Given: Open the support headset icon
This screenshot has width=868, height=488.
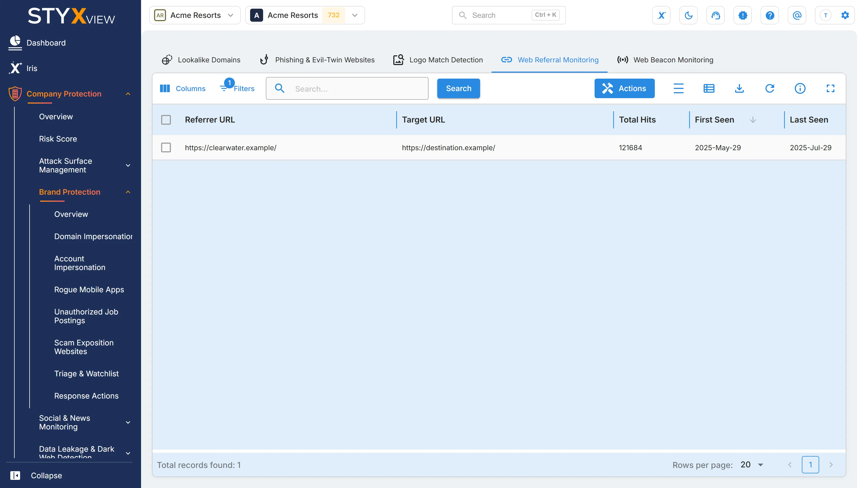Looking at the screenshot, I should pyautogui.click(x=715, y=15).
